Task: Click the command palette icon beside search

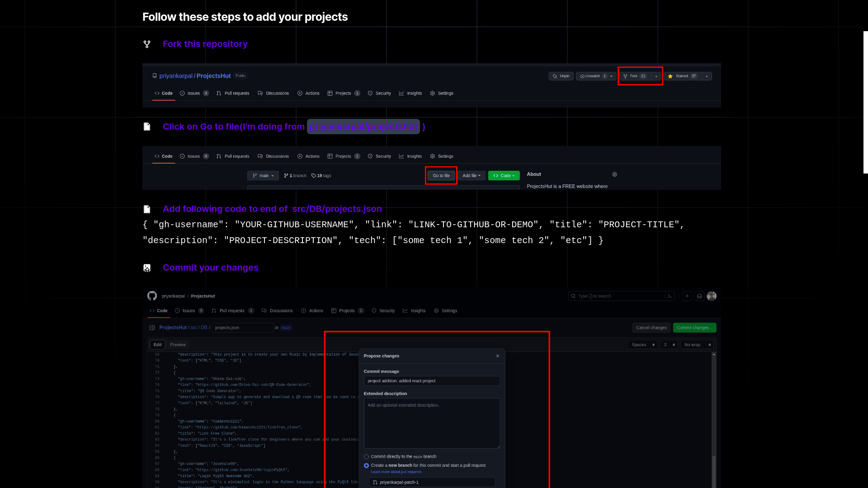Action: tap(670, 296)
